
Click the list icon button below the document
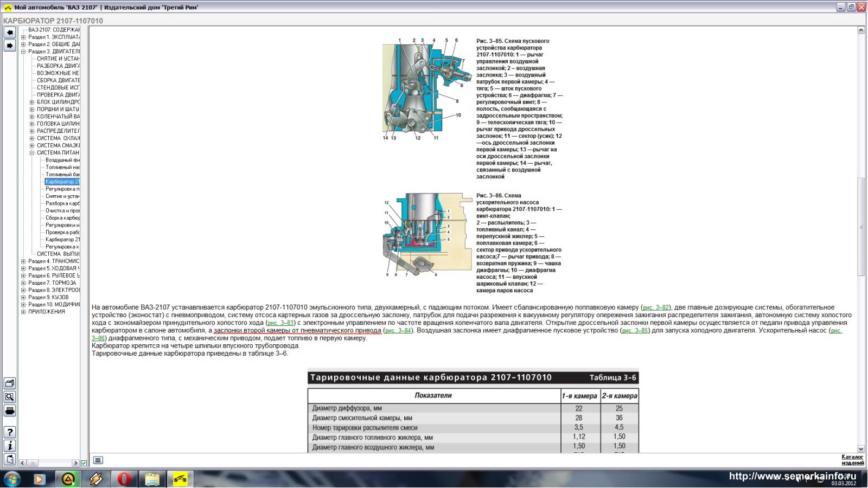pyautogui.click(x=98, y=460)
